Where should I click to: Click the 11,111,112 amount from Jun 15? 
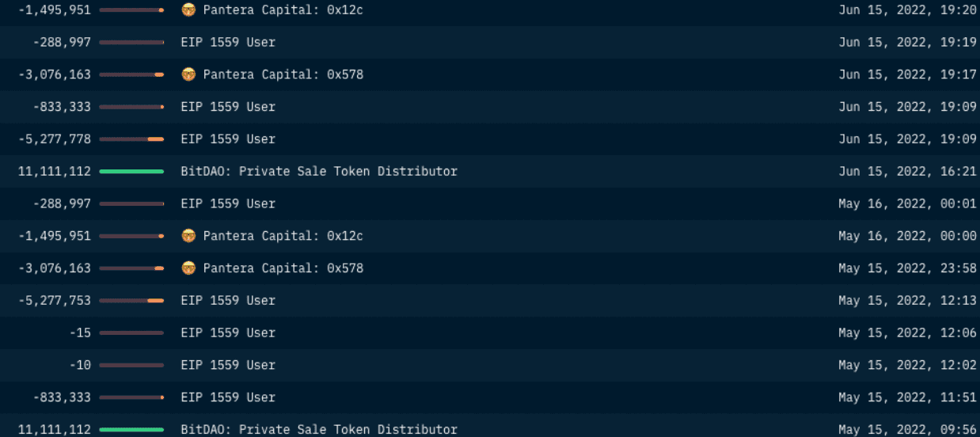click(x=55, y=171)
